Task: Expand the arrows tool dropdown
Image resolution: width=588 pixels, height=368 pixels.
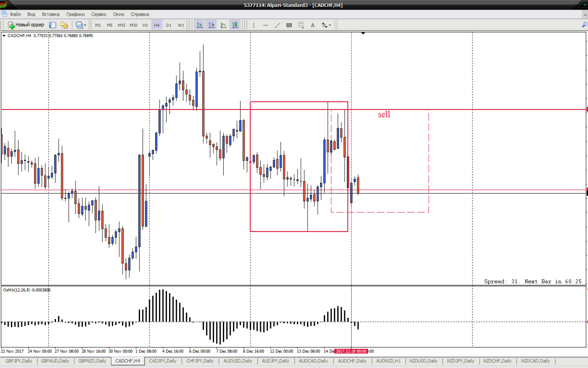Action: (330, 25)
